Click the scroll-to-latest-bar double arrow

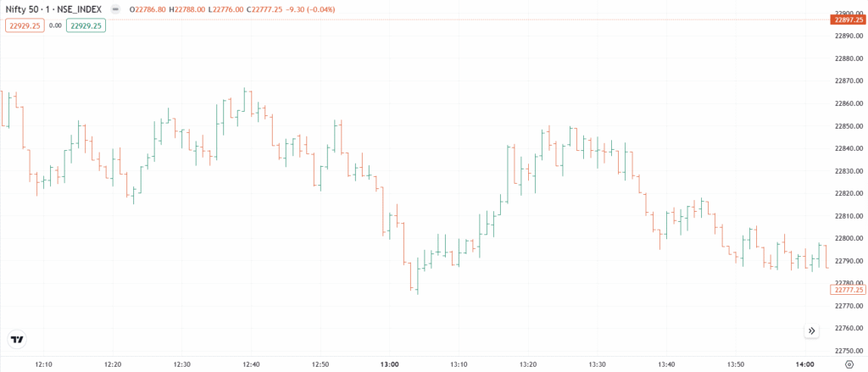click(x=811, y=330)
